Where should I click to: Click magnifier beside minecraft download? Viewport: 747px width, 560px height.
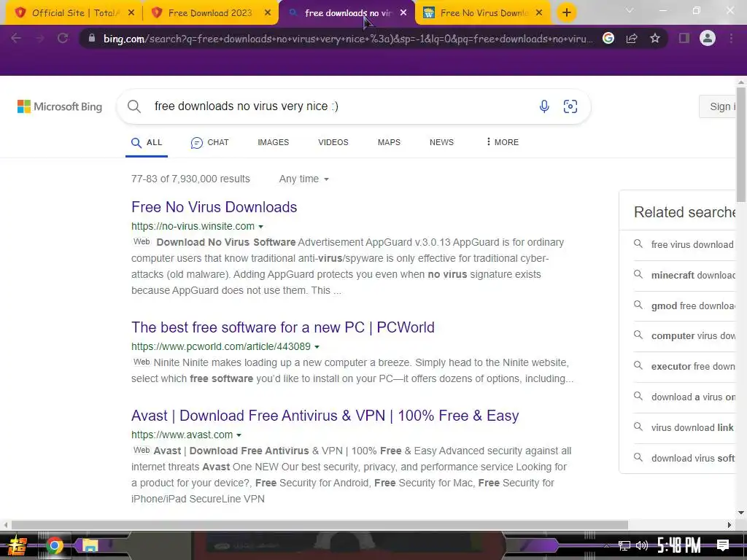coord(638,274)
